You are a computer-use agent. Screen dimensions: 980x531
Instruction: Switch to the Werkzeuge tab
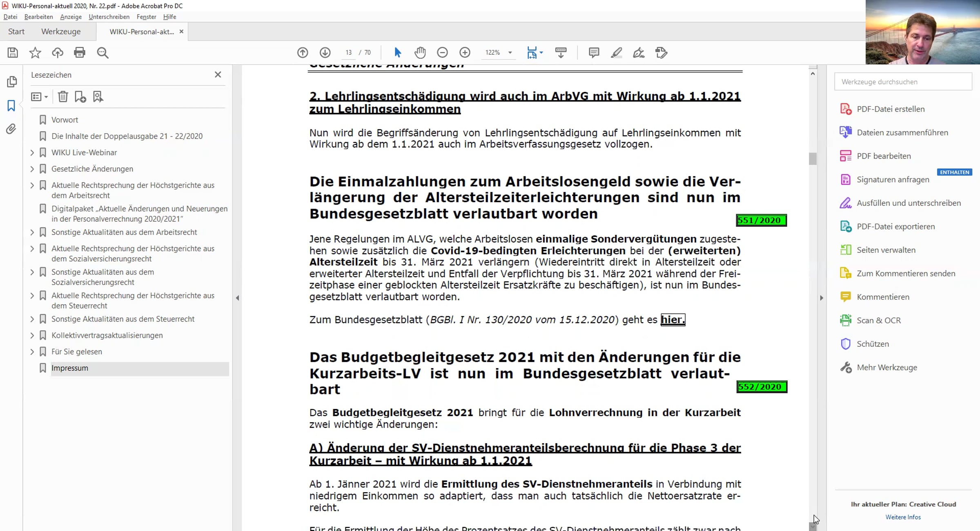(x=61, y=31)
